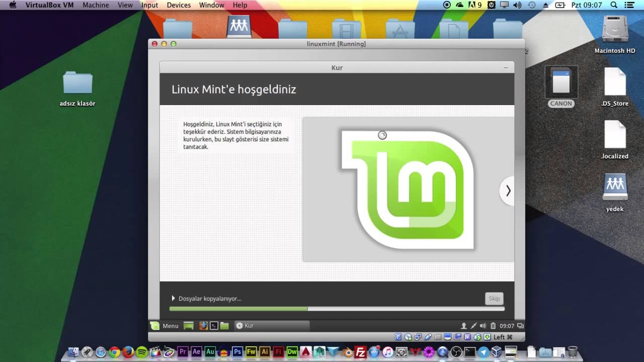The image size is (644, 362).
Task: Select the CANON desktop volume
Action: point(561,86)
